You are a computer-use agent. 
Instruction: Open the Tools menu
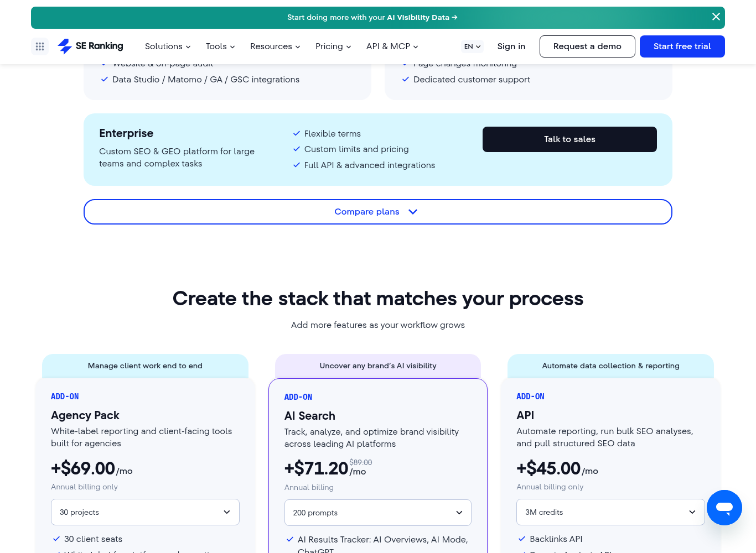[x=220, y=46]
